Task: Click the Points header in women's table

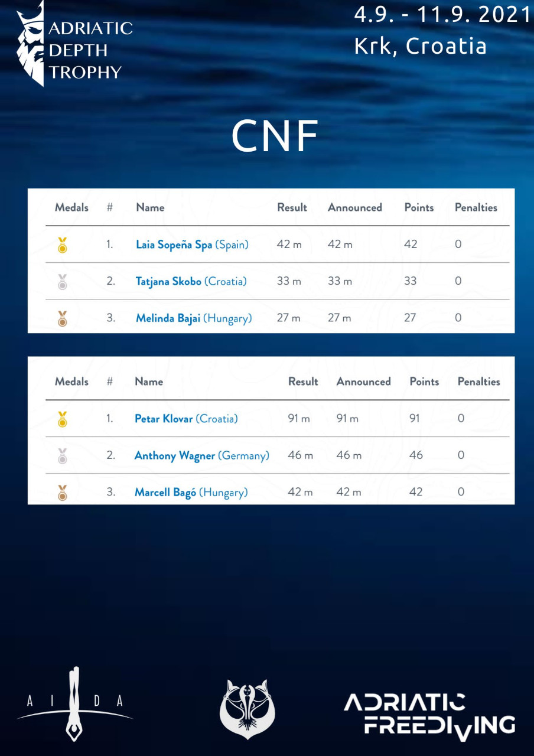Action: [x=419, y=207]
